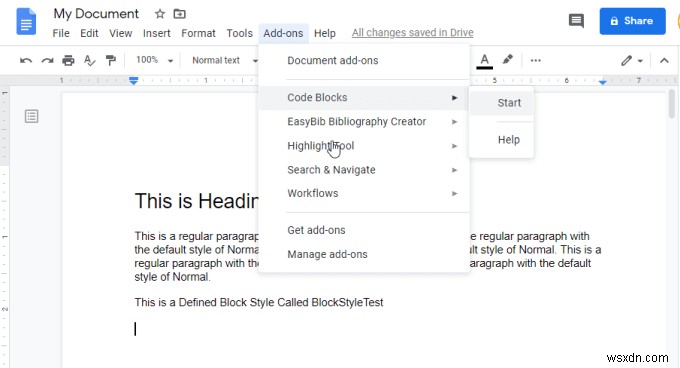Open the Help menu
Screen dimensions: 680x368
[x=325, y=33]
